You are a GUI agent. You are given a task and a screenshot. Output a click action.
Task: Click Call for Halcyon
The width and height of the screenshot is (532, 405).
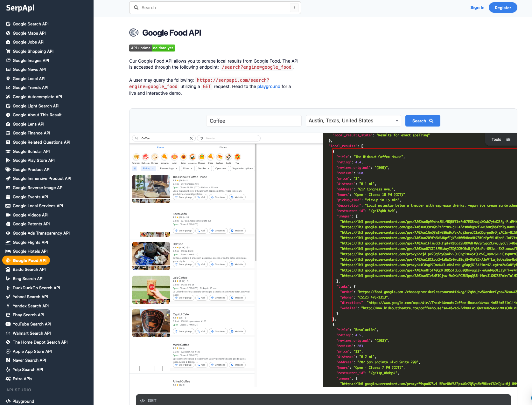(201, 264)
